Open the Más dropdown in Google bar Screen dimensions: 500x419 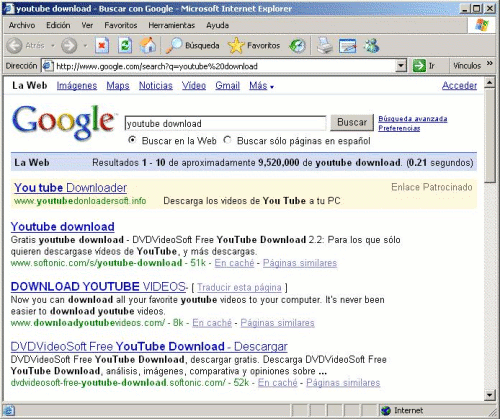point(262,86)
